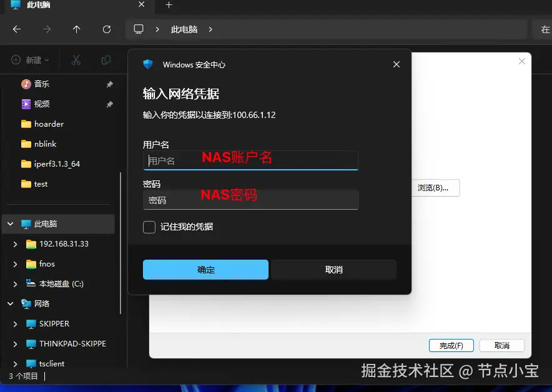Click the 用户名 input field

pos(250,160)
